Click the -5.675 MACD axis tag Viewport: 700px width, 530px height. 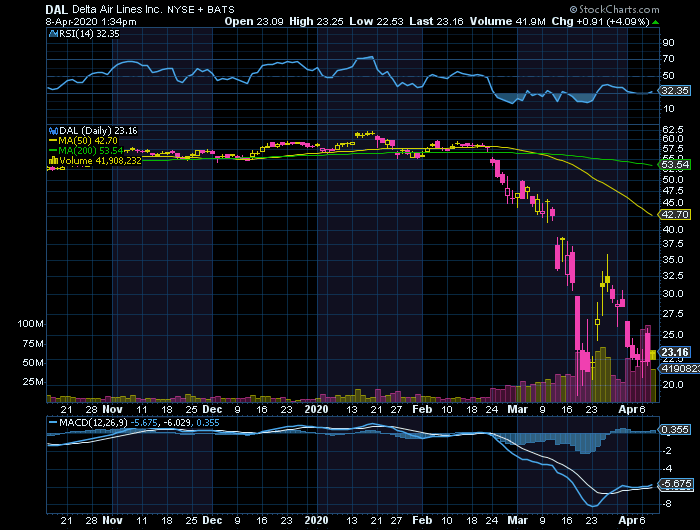coord(675,484)
